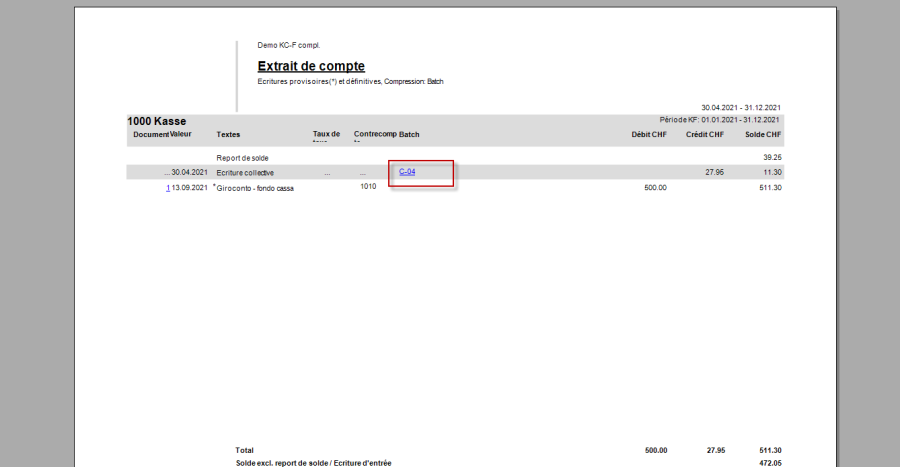
Task: Click the 'Contrecomp' column header
Action: (x=375, y=134)
